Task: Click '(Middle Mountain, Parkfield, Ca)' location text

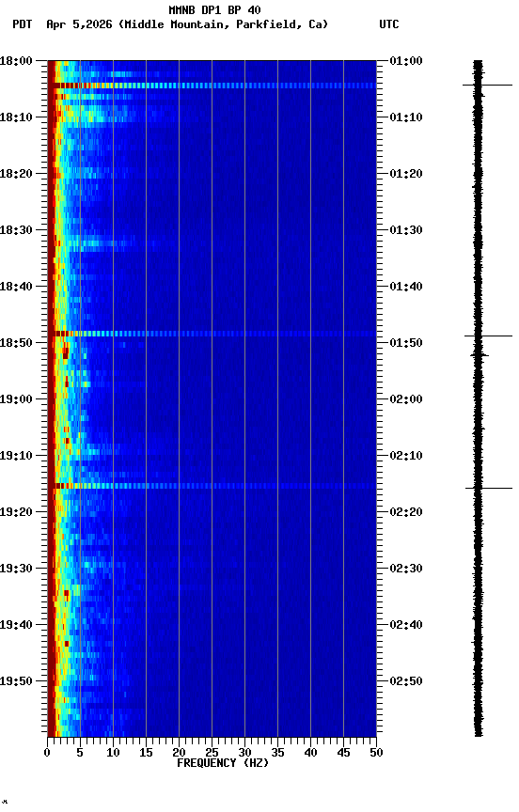Action: [x=223, y=24]
